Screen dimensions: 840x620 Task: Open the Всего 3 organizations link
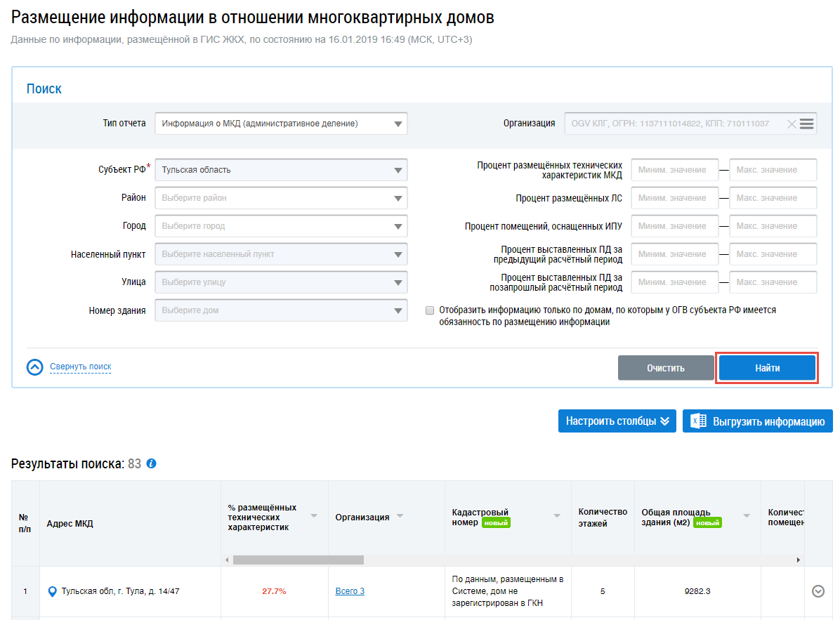[350, 591]
